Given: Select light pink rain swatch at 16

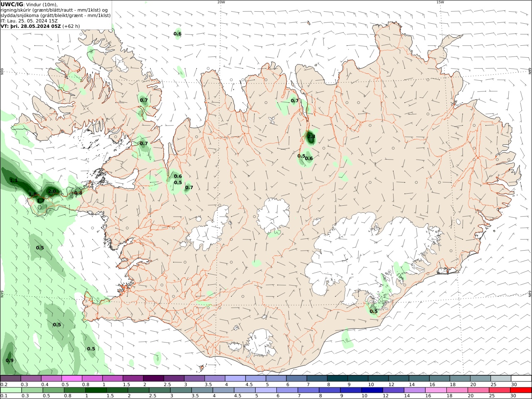Looking at the screenshot, I should click(x=436, y=390).
